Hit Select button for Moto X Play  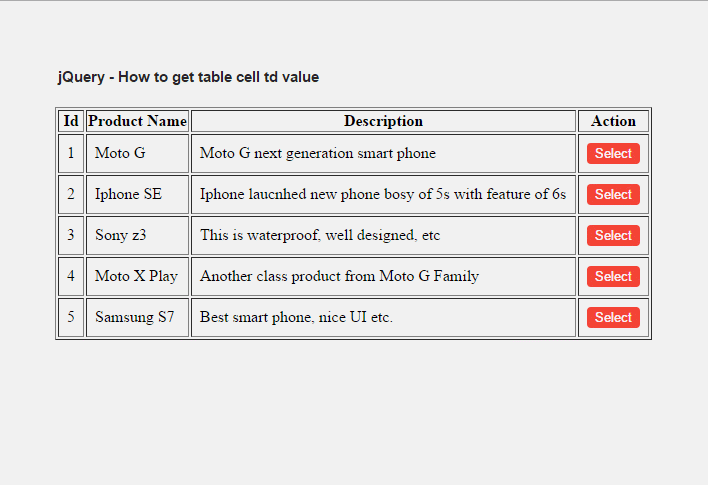[613, 276]
